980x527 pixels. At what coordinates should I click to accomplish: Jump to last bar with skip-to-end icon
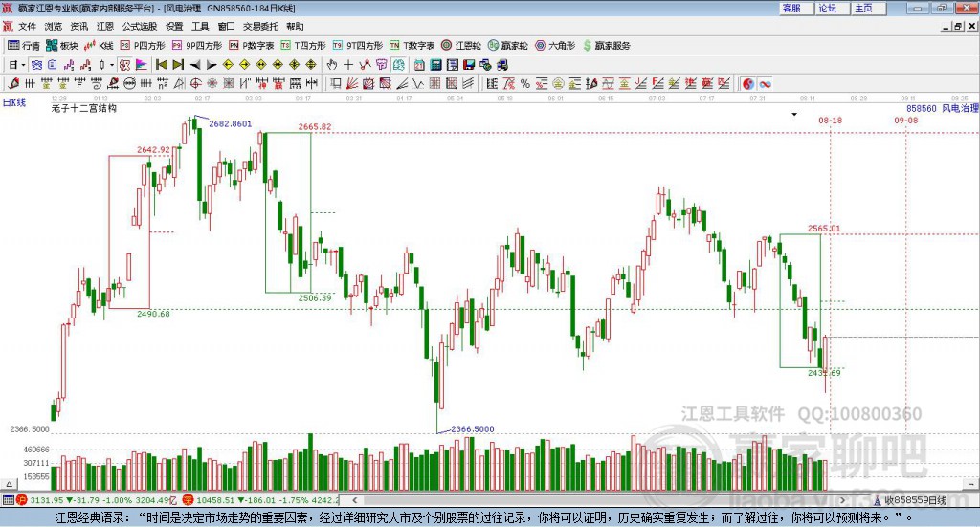pos(178,65)
